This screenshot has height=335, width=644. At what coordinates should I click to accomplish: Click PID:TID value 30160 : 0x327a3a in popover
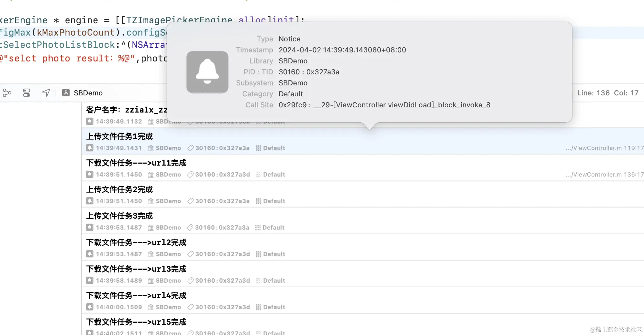tap(309, 72)
